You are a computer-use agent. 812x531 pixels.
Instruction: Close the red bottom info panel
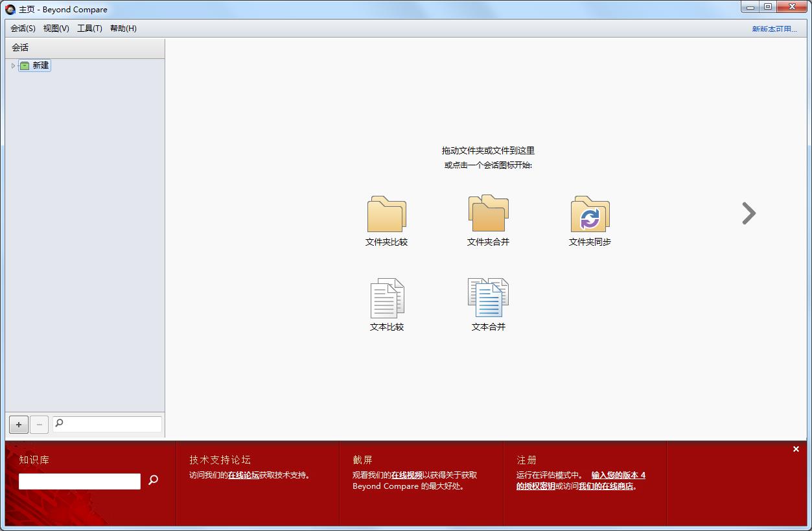(x=796, y=449)
